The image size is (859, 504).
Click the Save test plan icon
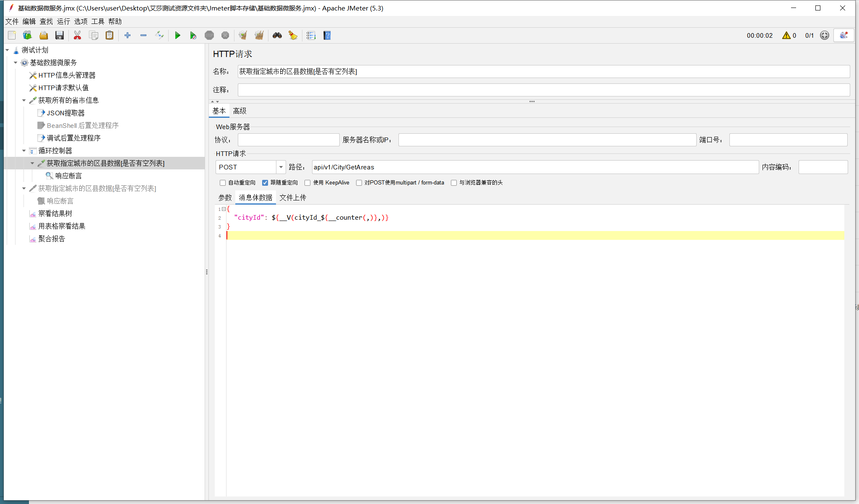point(60,36)
